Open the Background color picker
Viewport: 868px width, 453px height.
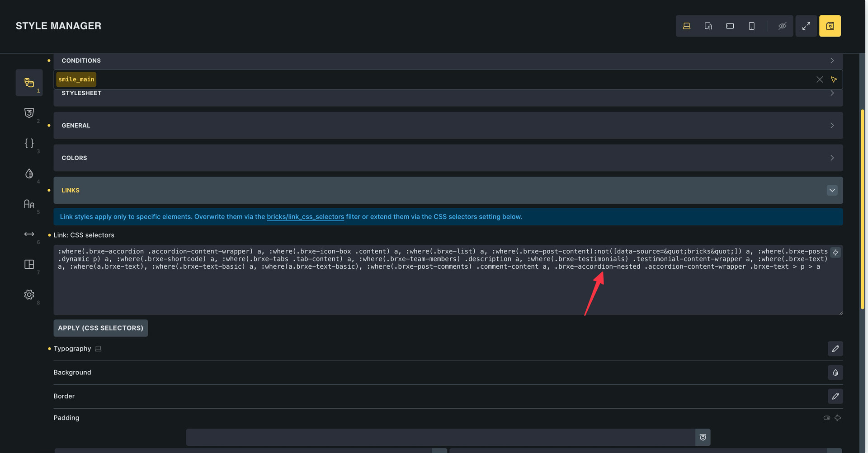(835, 373)
